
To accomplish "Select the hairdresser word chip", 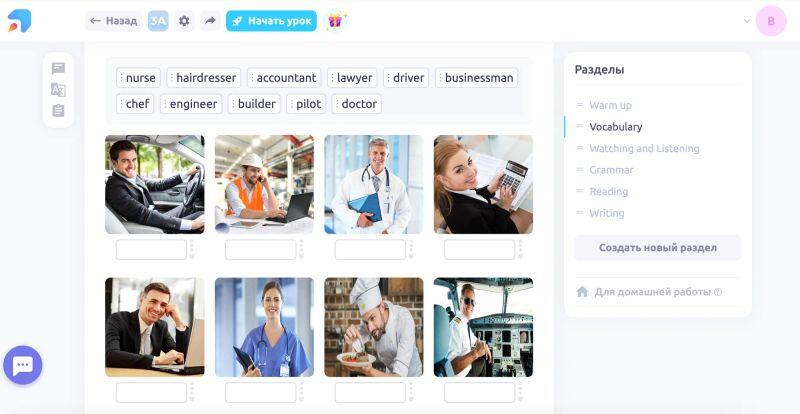I will [x=204, y=78].
